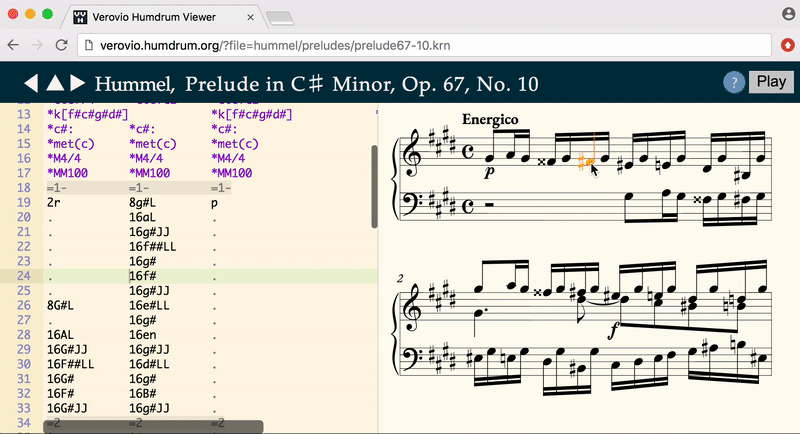The height and width of the screenshot is (434, 800).
Task: Click line number 24 in the gutter
Action: [x=23, y=276]
